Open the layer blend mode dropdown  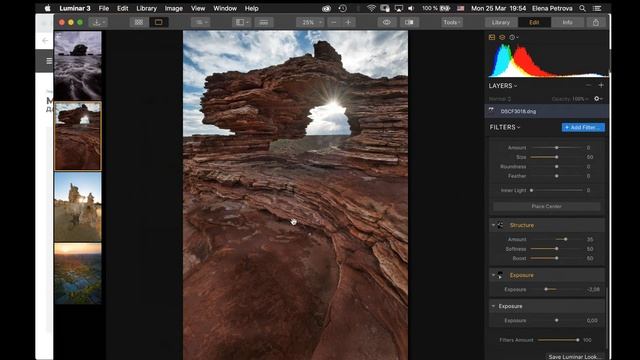coord(500,99)
